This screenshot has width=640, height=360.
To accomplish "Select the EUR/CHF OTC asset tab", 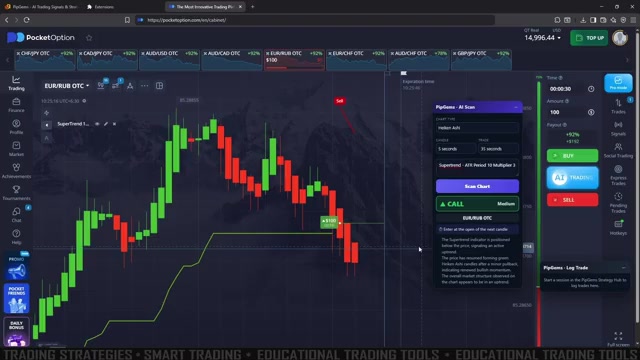I will pyautogui.click(x=356, y=60).
